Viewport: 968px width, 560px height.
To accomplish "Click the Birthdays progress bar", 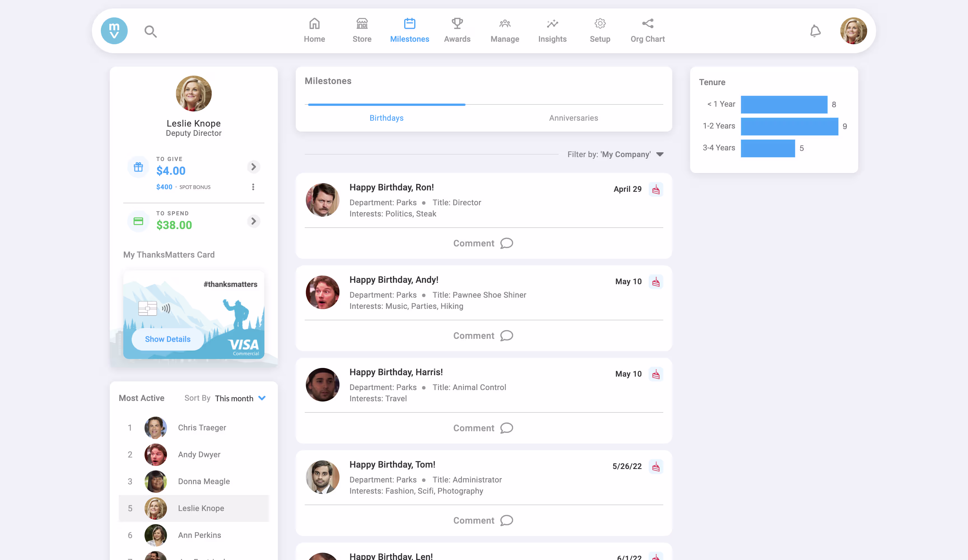I will [x=386, y=104].
